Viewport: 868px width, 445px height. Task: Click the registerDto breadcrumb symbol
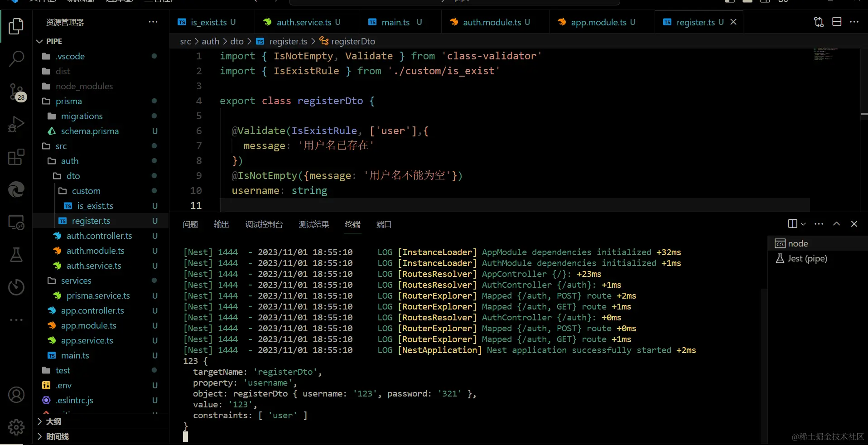tap(348, 41)
